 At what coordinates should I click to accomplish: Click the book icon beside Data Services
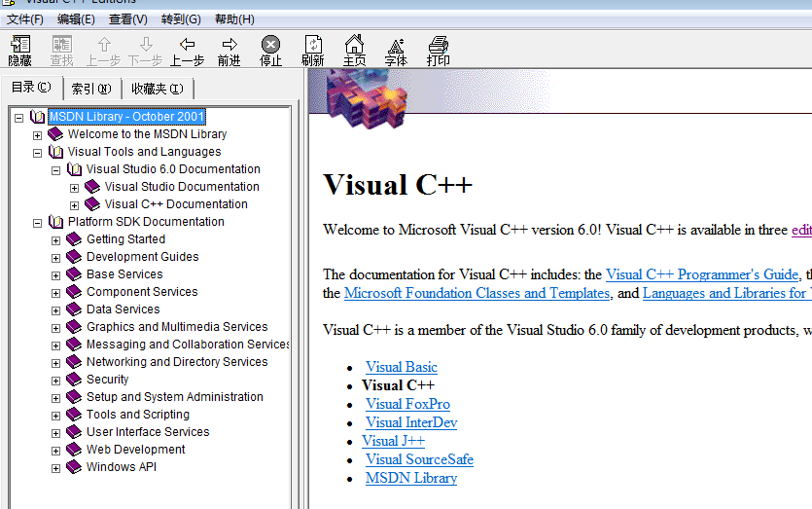point(74,309)
